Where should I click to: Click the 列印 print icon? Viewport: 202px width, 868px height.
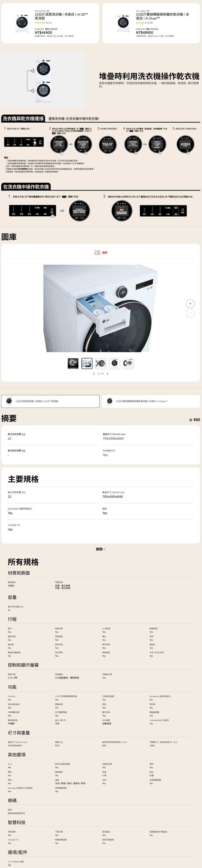[195, 420]
